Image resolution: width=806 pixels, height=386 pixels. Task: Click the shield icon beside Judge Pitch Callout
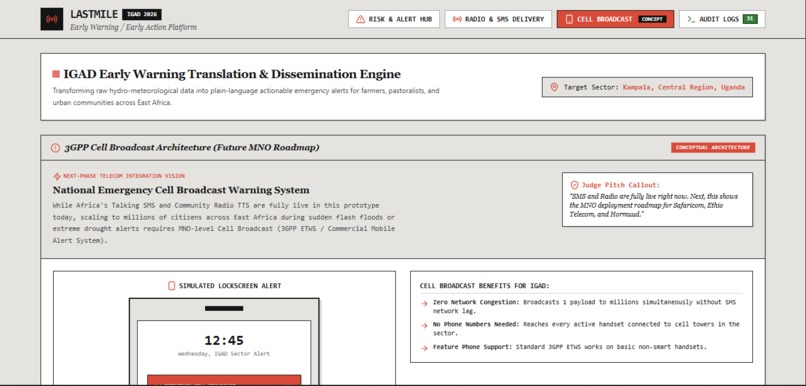point(575,185)
